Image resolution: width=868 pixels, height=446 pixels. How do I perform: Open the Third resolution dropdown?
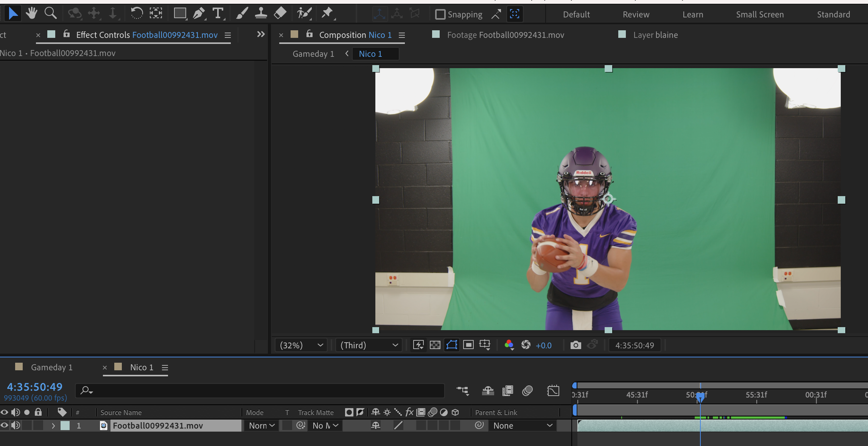click(x=368, y=345)
